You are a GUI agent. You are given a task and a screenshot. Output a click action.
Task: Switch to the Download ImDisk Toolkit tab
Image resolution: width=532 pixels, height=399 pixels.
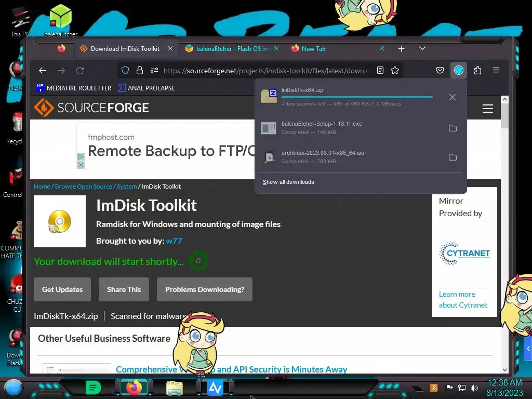click(125, 49)
